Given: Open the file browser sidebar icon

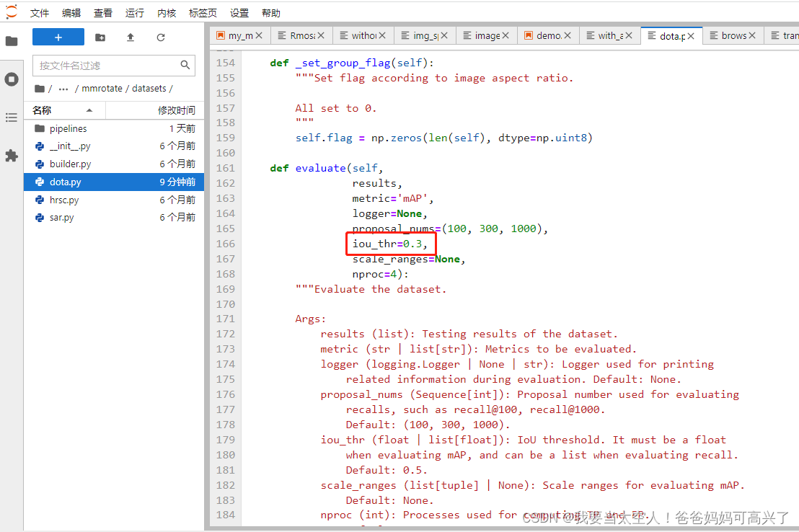Looking at the screenshot, I should 12,41.
